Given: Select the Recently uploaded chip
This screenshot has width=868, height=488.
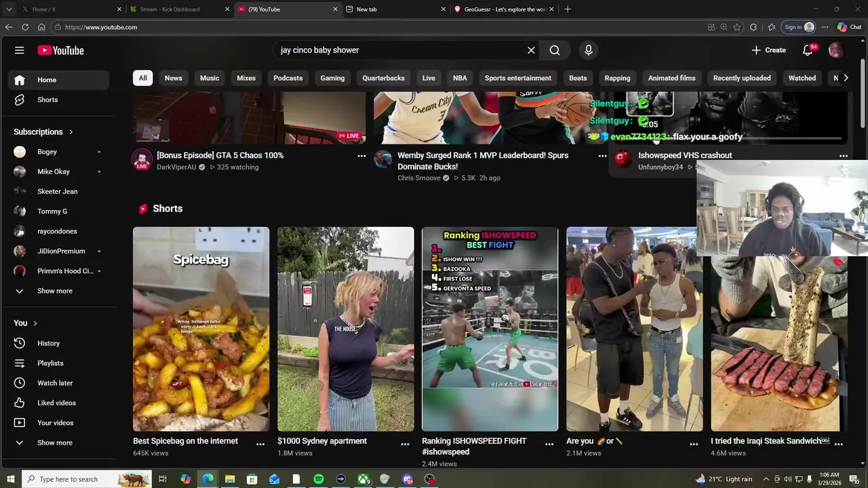Looking at the screenshot, I should [742, 78].
